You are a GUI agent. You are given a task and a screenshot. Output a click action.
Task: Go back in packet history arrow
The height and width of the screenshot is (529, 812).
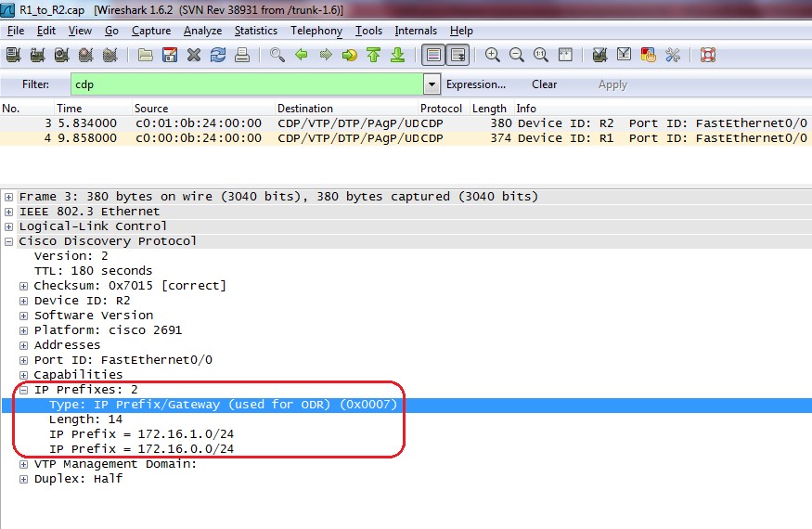[302, 55]
